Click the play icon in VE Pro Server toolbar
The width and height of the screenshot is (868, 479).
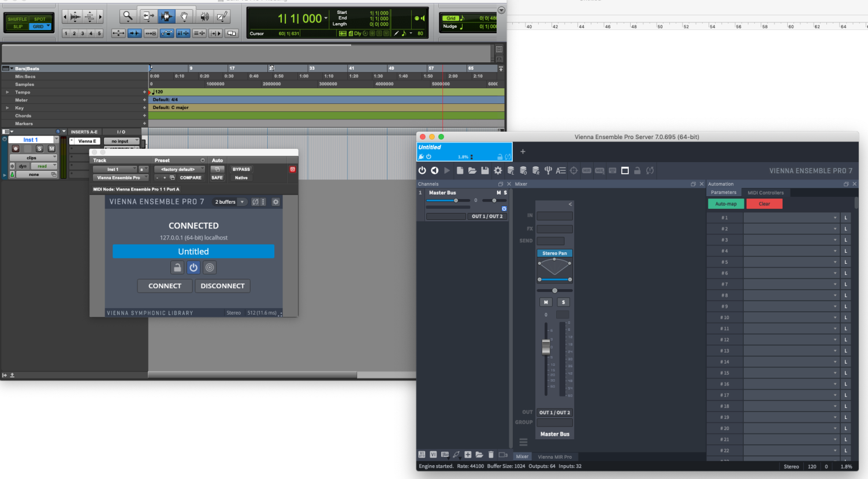(x=447, y=170)
